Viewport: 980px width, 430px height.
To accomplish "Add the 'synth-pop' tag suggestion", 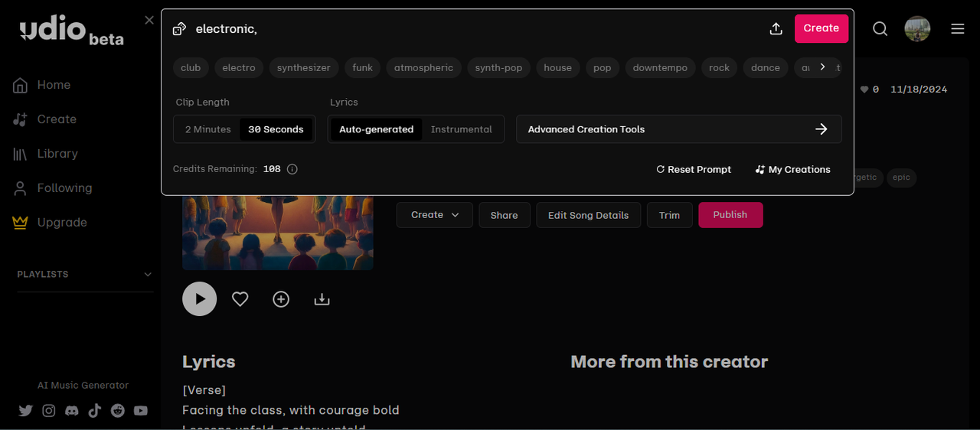I will tap(498, 68).
